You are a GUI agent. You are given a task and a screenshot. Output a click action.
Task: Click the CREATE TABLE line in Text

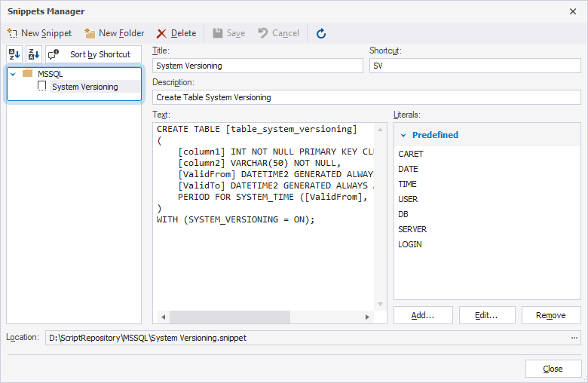(257, 129)
